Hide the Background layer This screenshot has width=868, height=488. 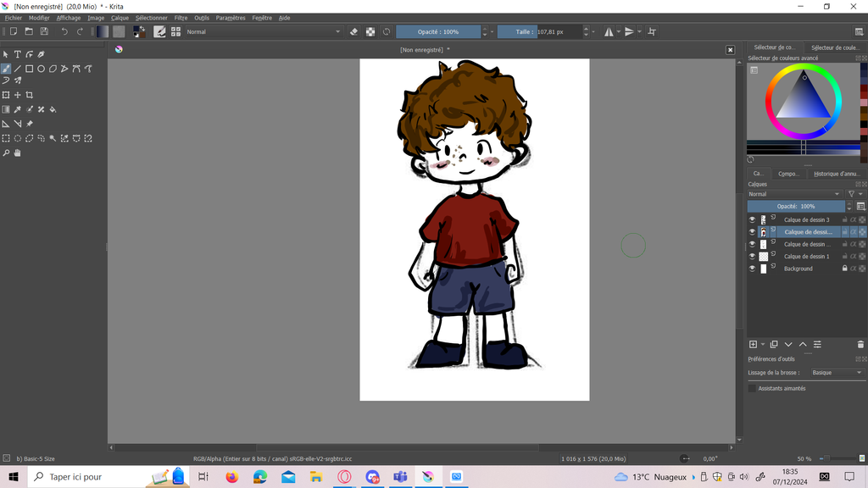(x=752, y=269)
